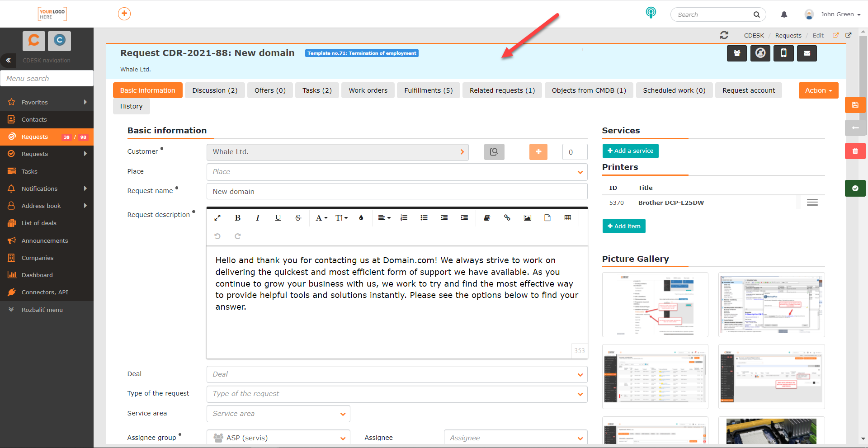The width and height of the screenshot is (868, 448).
Task: Click the search magnifier icon
Action: (756, 14)
